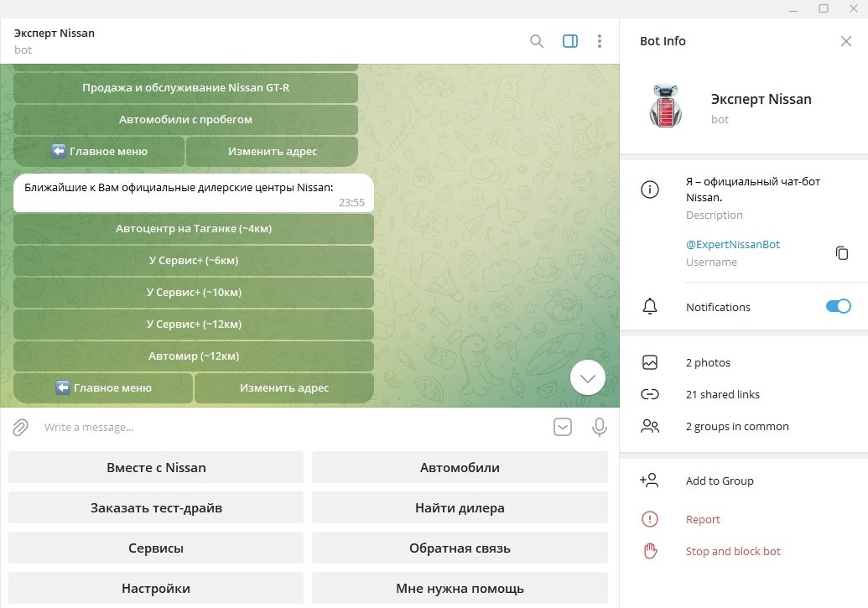Viewport: 868px width, 608px height.
Task: Open the three-dot more options menu
Action: 600,41
